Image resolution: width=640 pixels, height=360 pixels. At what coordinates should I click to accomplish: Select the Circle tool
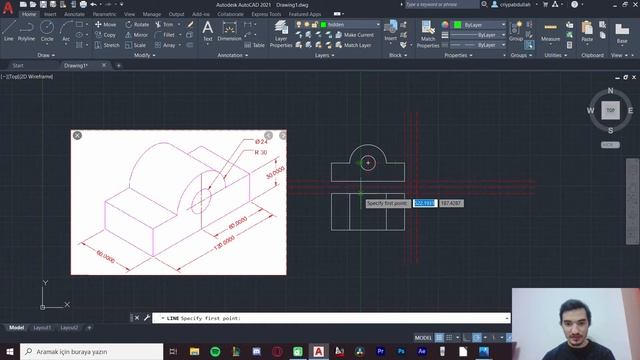click(x=47, y=31)
